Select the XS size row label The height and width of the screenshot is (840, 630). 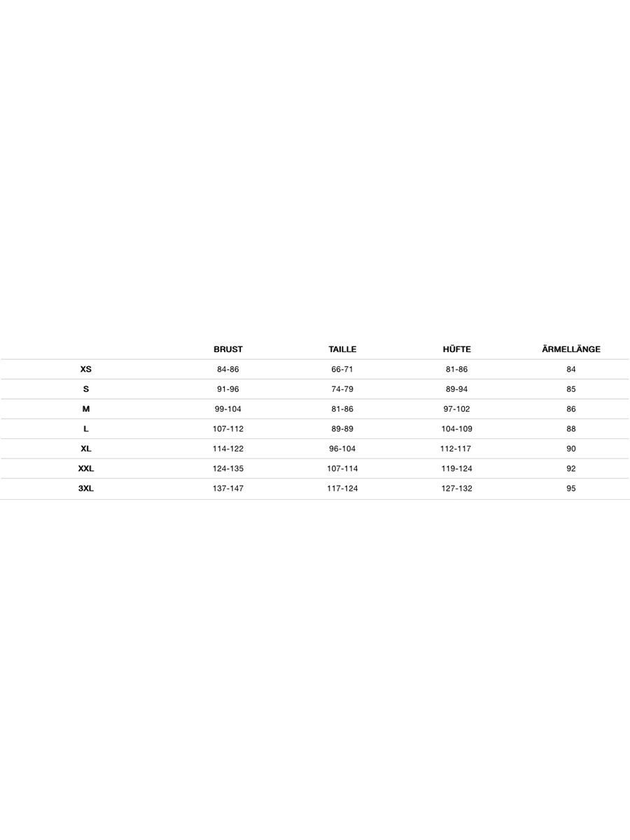click(x=86, y=369)
